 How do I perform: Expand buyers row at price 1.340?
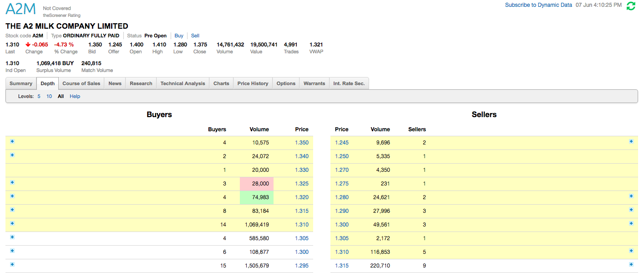click(x=12, y=155)
